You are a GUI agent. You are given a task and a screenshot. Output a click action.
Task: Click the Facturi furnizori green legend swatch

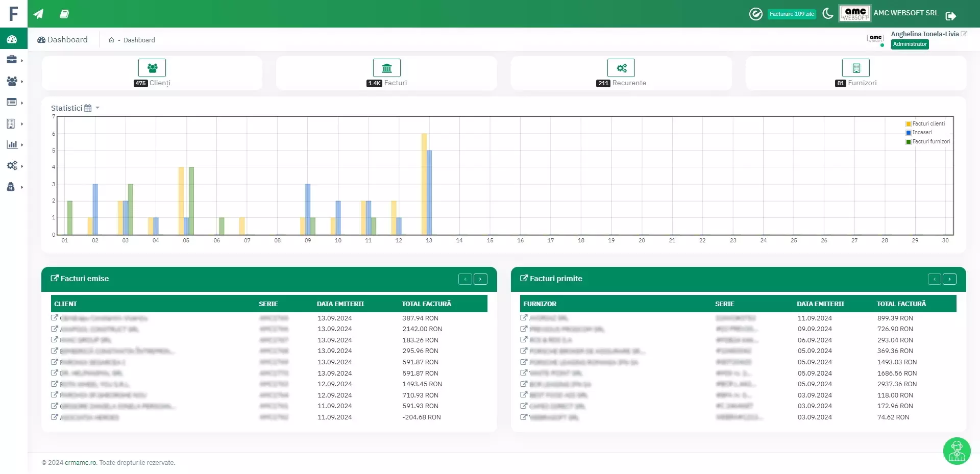[909, 142]
